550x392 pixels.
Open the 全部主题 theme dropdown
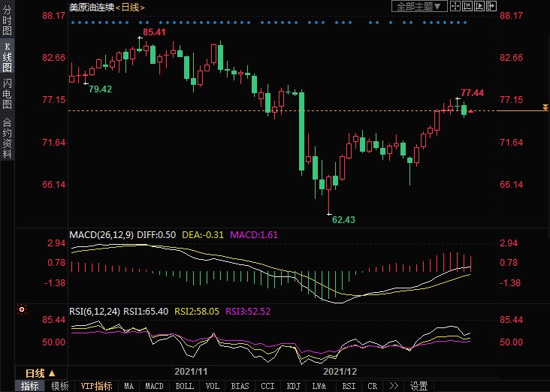click(x=419, y=6)
